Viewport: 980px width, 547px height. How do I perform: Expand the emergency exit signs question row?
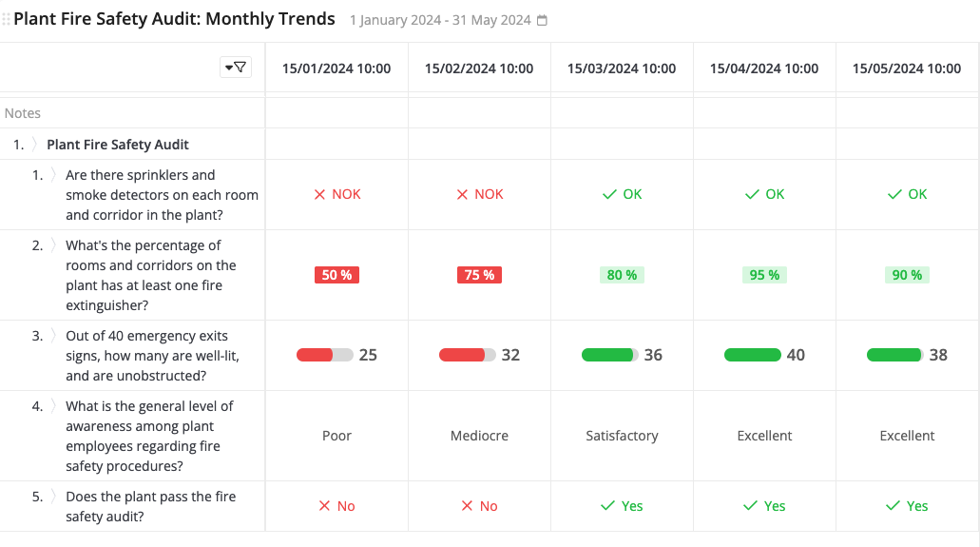click(x=54, y=336)
